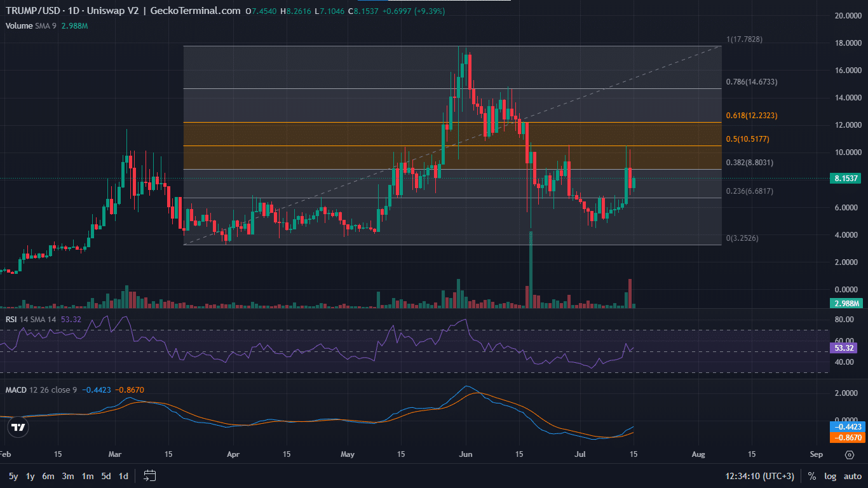This screenshot has height=488, width=868.
Task: Click the Feb label on time axis
Action: click(4, 455)
